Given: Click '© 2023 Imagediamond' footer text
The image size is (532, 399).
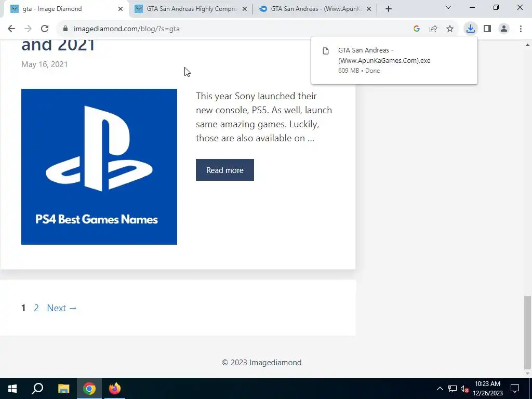Looking at the screenshot, I should pyautogui.click(x=262, y=362).
